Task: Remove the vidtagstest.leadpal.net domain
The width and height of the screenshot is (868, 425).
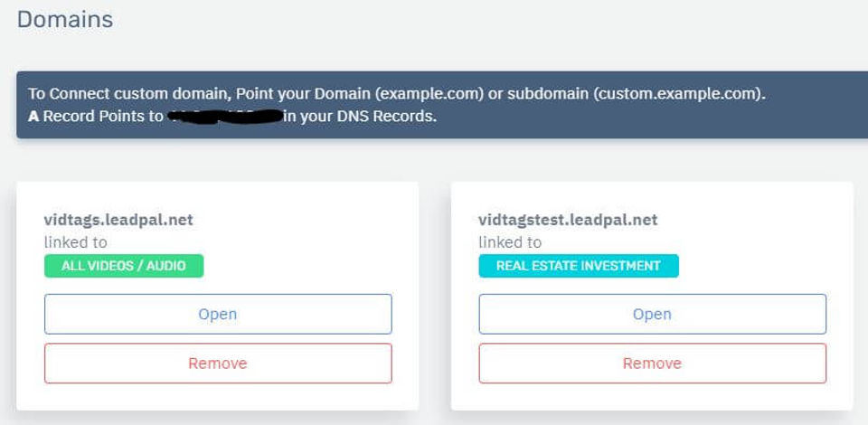Action: 652,364
